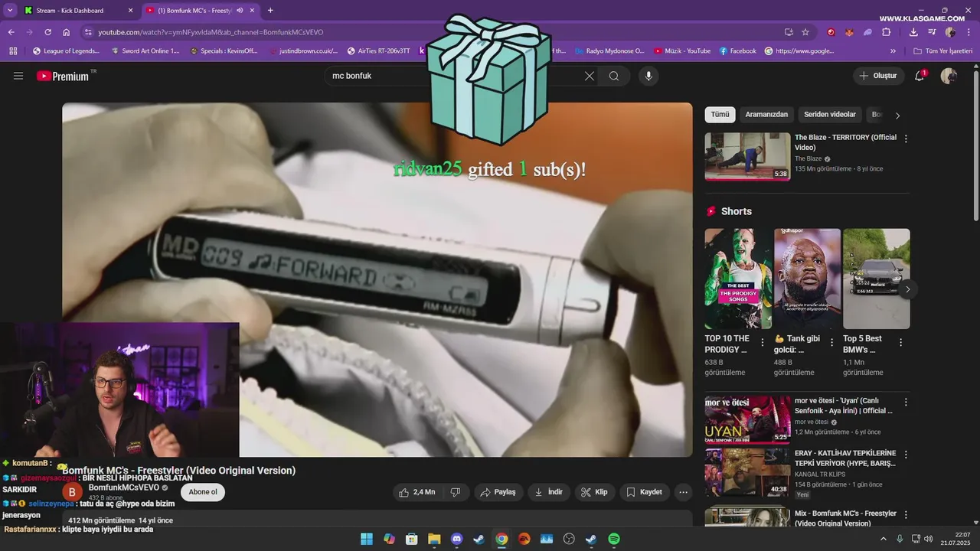Select the Tümü filter chip
This screenshot has height=551, width=980.
pyautogui.click(x=720, y=115)
